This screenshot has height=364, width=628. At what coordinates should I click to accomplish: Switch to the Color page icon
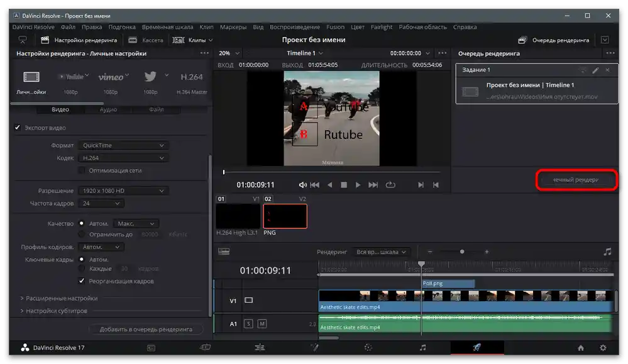(x=368, y=348)
